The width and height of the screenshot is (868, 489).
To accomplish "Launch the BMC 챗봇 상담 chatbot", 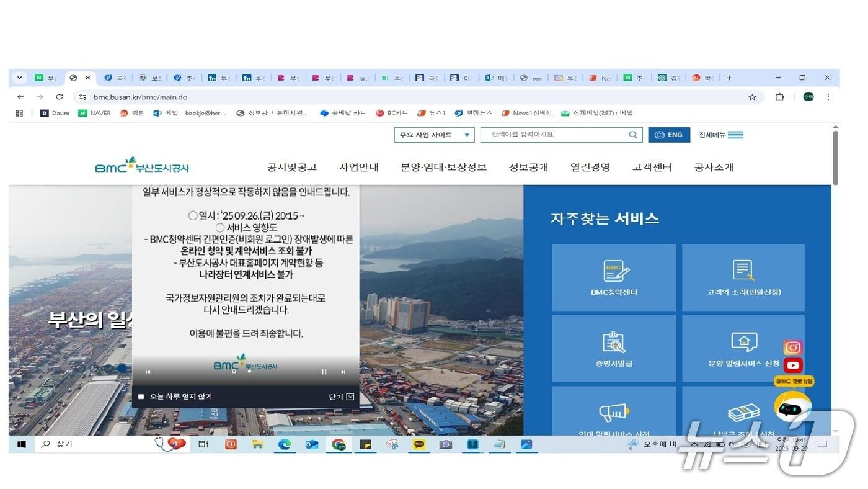I will pyautogui.click(x=792, y=406).
